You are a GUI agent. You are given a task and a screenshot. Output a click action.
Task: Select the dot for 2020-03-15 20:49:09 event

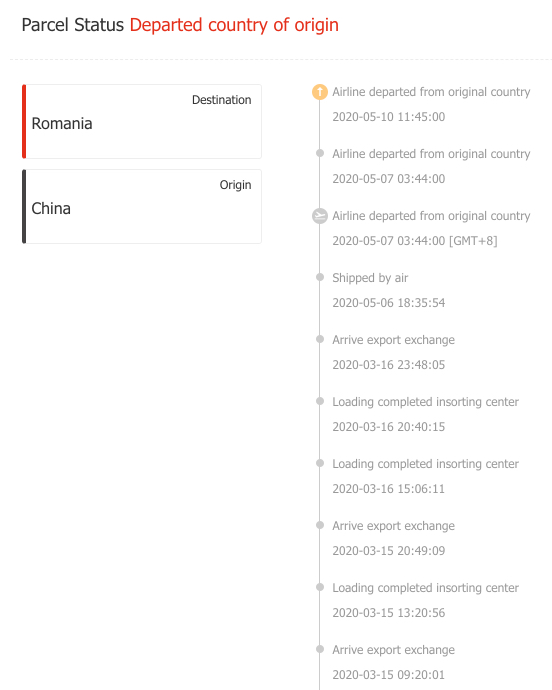(x=320, y=525)
